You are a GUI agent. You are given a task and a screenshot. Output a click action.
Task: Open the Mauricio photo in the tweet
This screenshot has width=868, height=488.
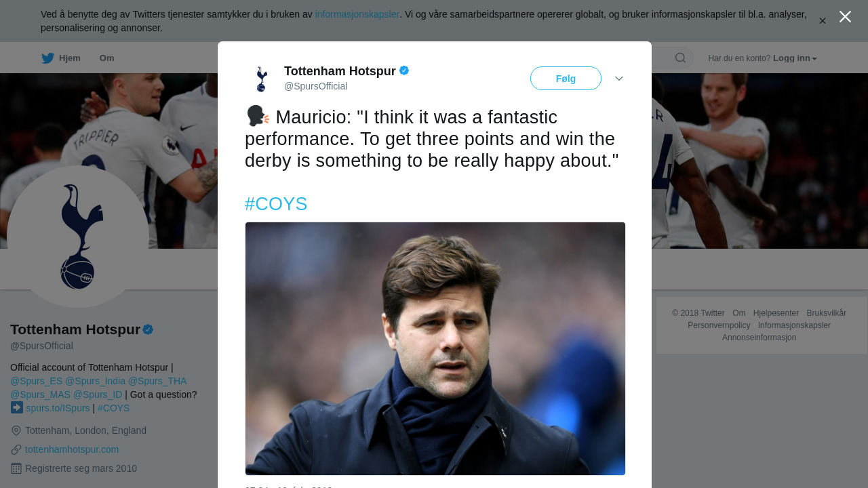pyautogui.click(x=435, y=348)
